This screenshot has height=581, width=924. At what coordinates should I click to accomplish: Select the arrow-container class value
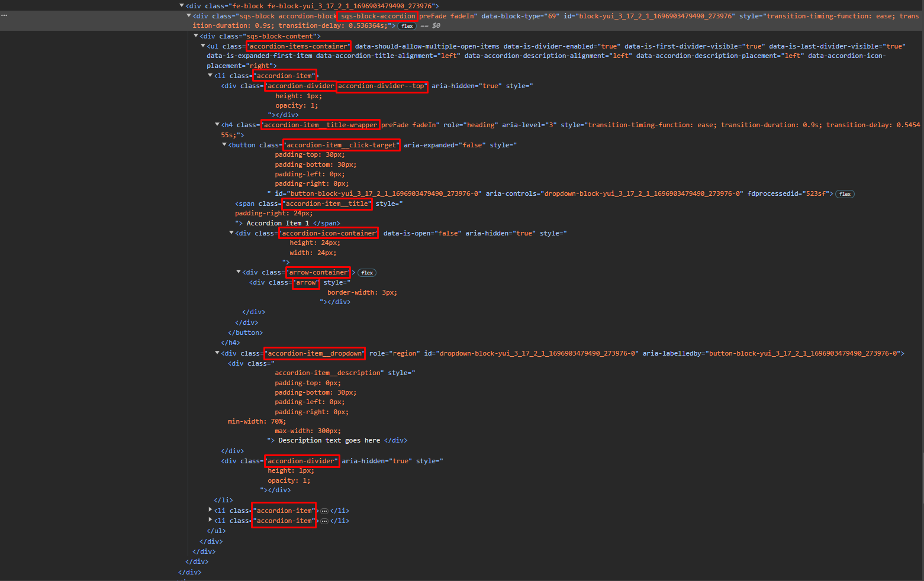coord(318,272)
